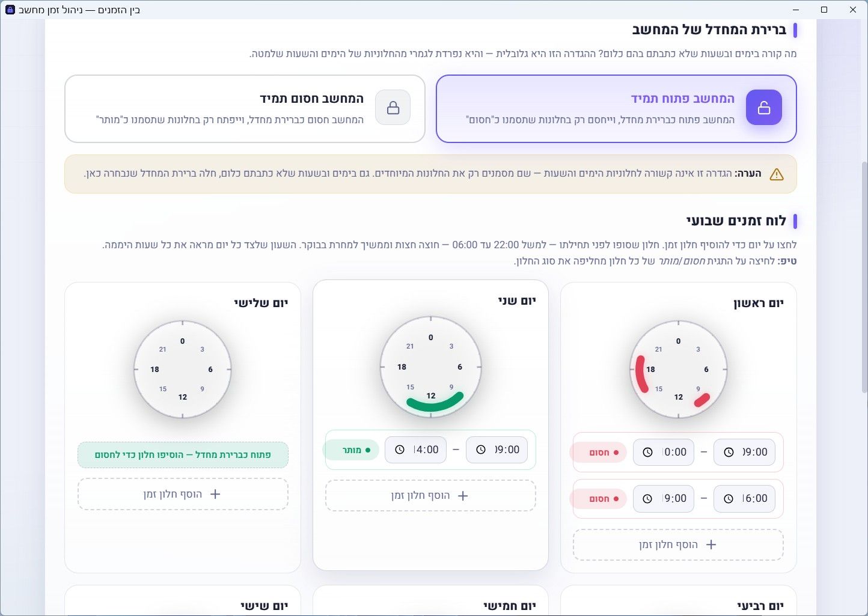Click the purple unlocked padlock icon
The image size is (868, 616).
coord(763,108)
